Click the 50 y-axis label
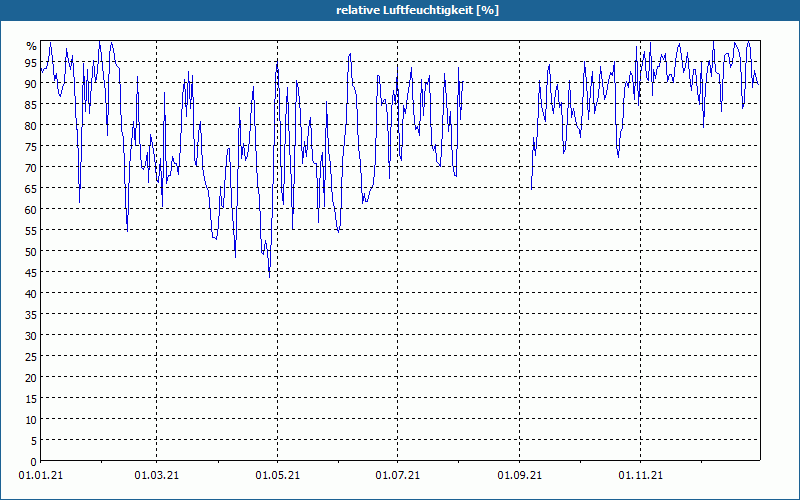This screenshot has height=500, width=800. 31,252
